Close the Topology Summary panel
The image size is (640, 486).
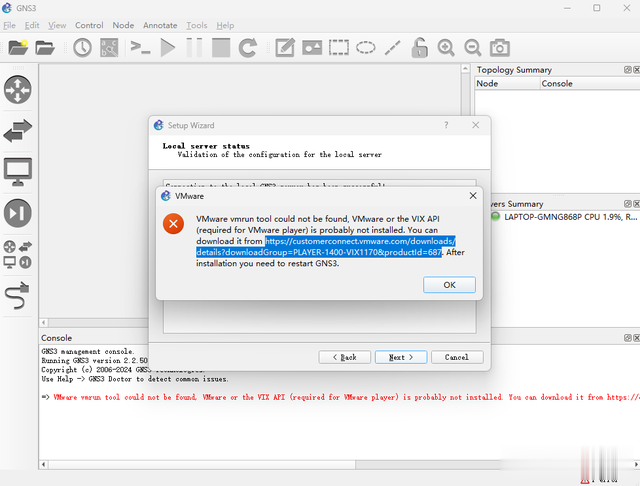pos(636,70)
